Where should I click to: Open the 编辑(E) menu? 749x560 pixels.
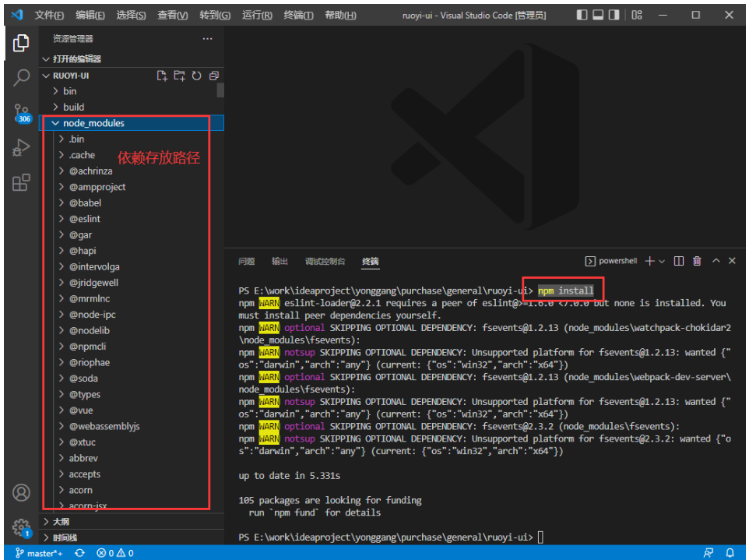90,16
